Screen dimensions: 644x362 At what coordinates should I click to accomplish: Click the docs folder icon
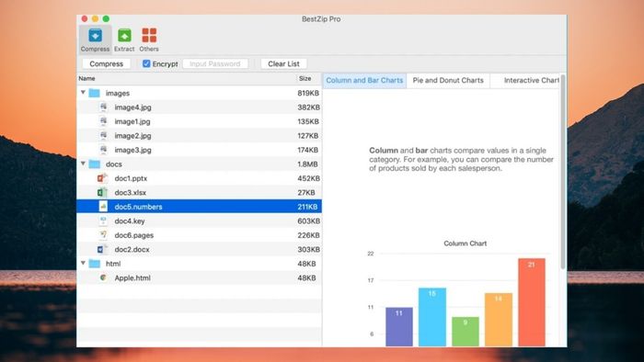tap(95, 164)
